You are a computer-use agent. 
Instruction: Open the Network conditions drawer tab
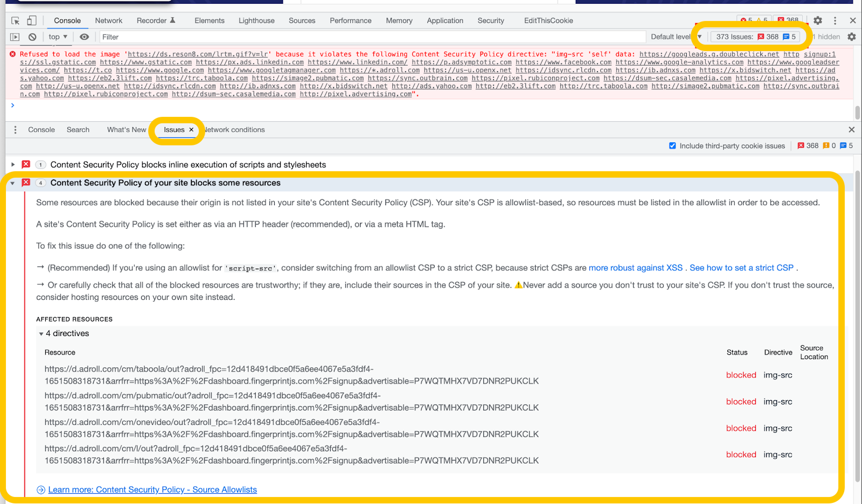click(x=235, y=130)
